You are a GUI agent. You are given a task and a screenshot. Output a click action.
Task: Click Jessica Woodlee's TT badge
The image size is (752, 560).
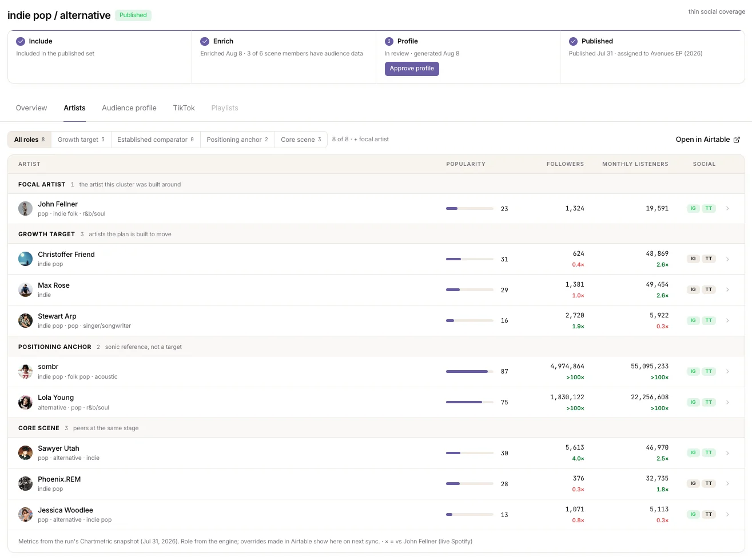[709, 515]
